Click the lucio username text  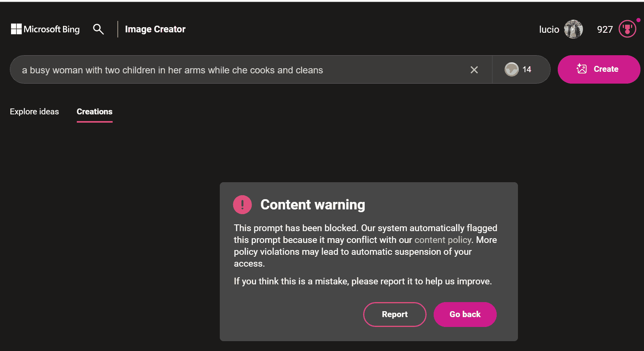tap(549, 30)
